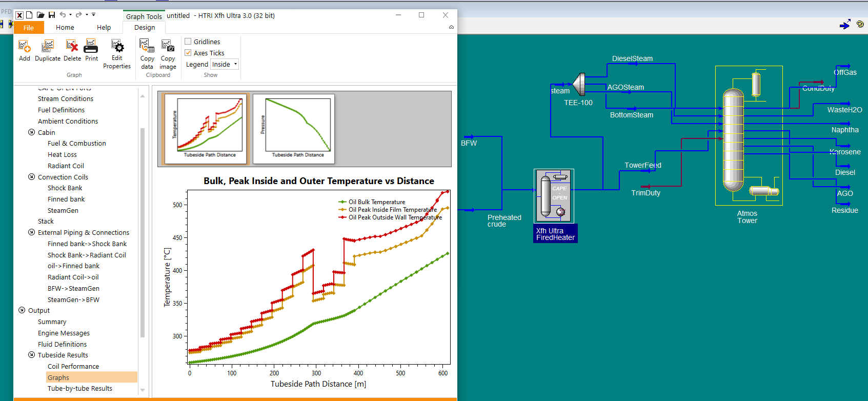The image size is (868, 401).
Task: Open the File tab
Action: 29,28
